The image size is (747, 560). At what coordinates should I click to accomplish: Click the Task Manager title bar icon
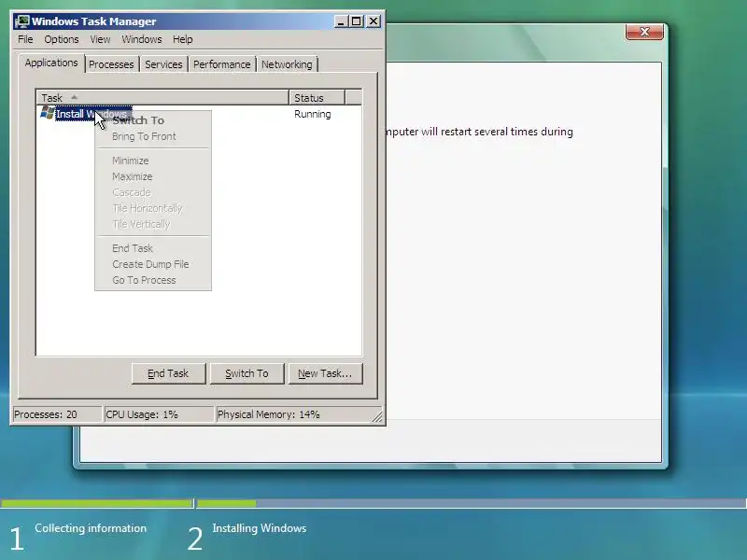21,21
